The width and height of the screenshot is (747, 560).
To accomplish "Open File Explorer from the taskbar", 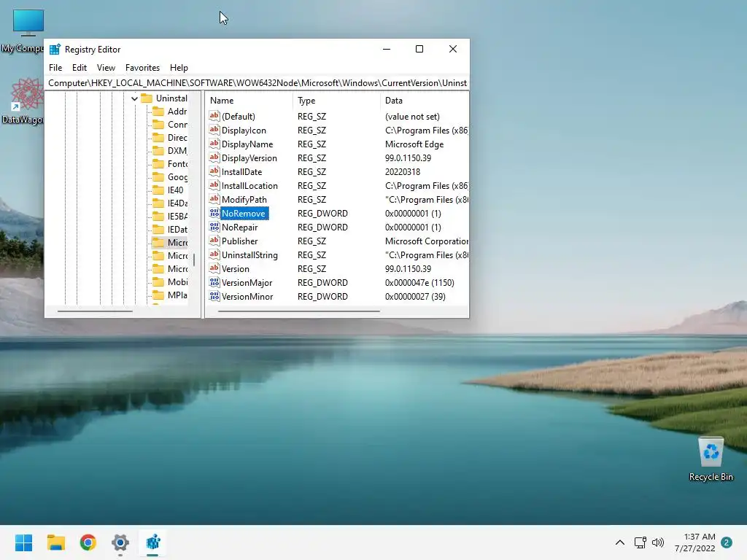I will 55,542.
